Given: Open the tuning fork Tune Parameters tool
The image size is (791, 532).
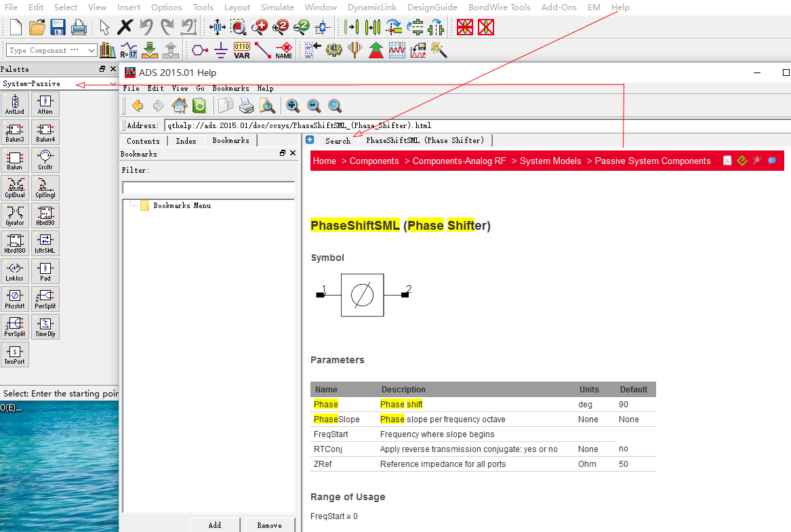Looking at the screenshot, I should pos(354,50).
